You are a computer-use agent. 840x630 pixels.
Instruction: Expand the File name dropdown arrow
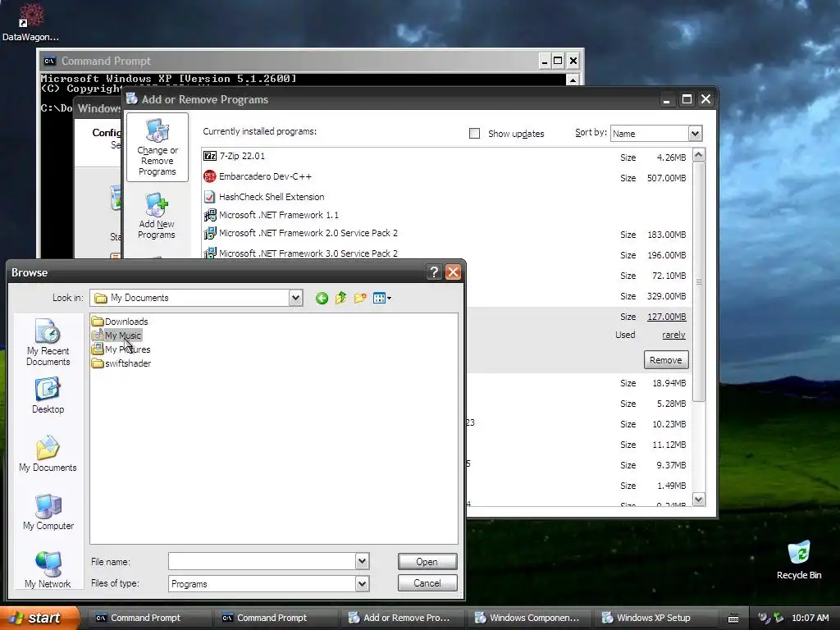[x=362, y=561]
